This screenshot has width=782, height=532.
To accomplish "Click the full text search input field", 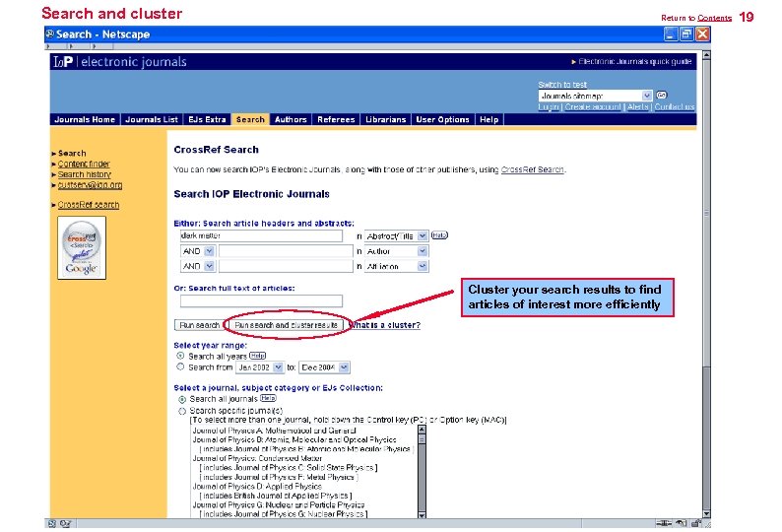I will 261,300.
